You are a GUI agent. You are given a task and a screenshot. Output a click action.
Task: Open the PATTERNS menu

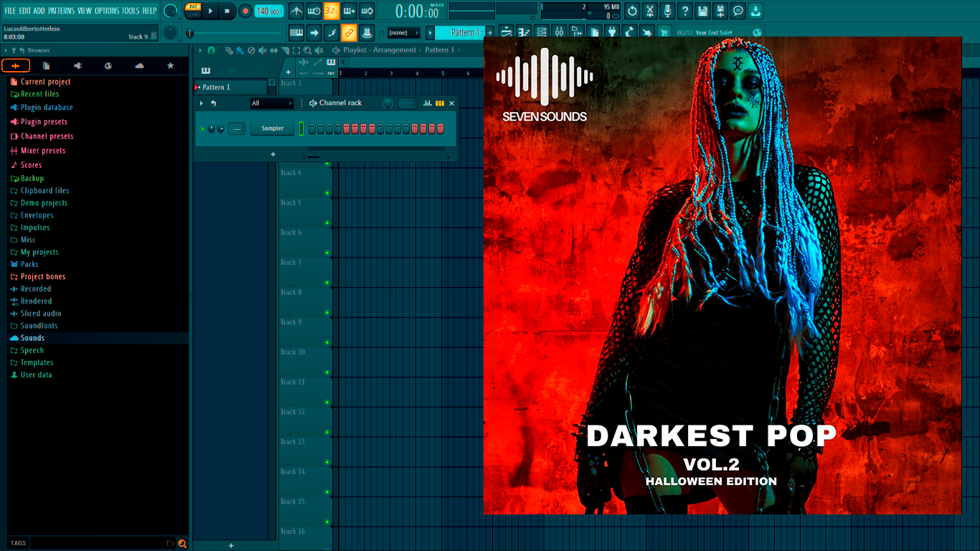pyautogui.click(x=61, y=11)
